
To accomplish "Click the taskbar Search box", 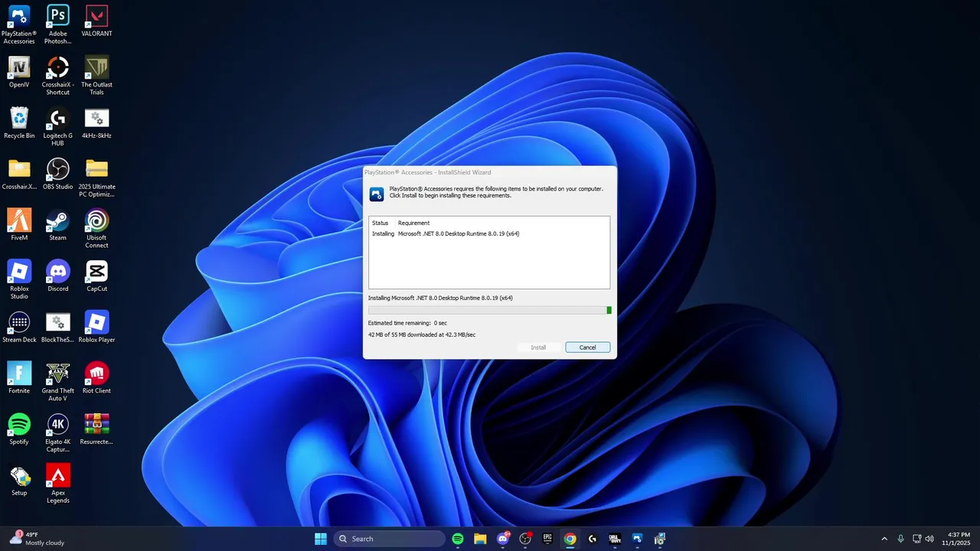I will [390, 539].
